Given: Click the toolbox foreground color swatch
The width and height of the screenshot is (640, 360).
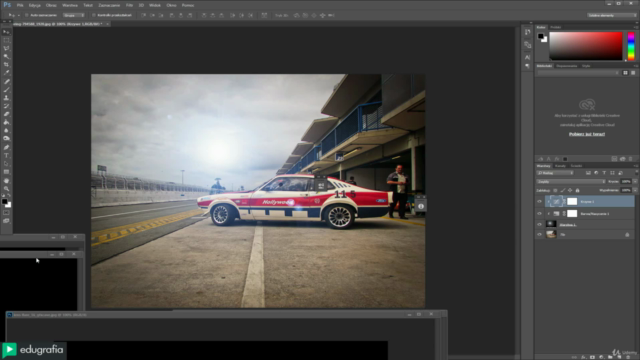Looking at the screenshot, I should click(x=4, y=201).
